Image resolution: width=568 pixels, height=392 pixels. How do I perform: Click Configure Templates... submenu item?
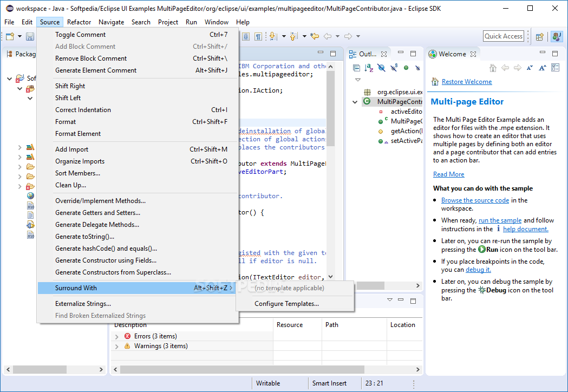(x=295, y=304)
